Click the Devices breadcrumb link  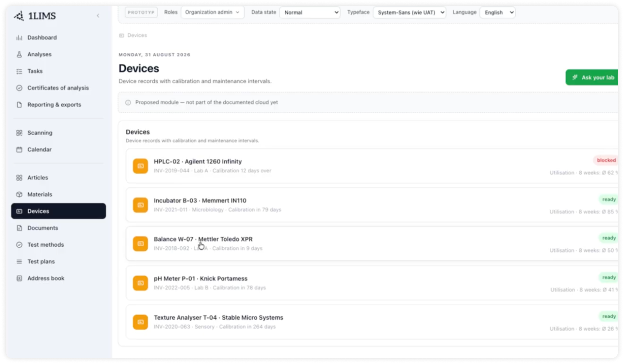[x=137, y=35]
